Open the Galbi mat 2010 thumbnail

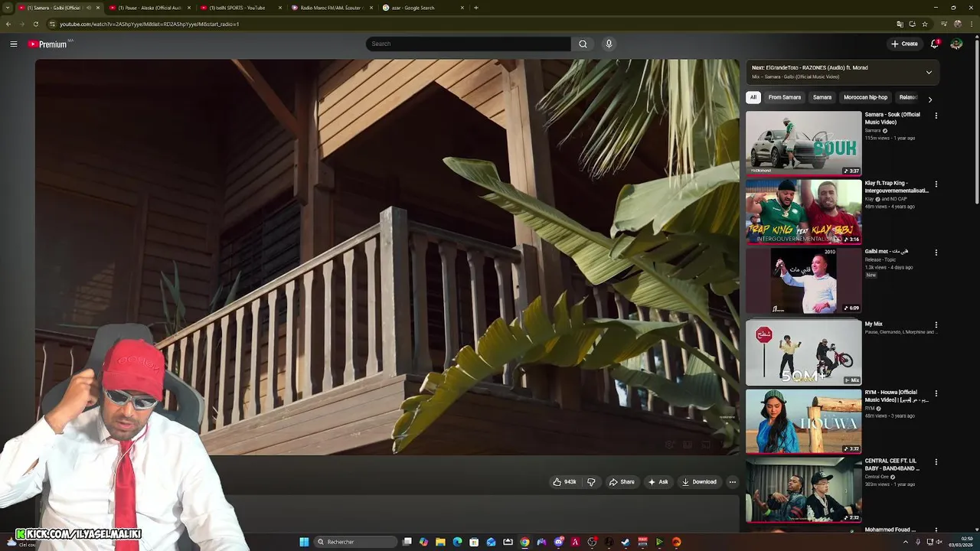coord(804,281)
